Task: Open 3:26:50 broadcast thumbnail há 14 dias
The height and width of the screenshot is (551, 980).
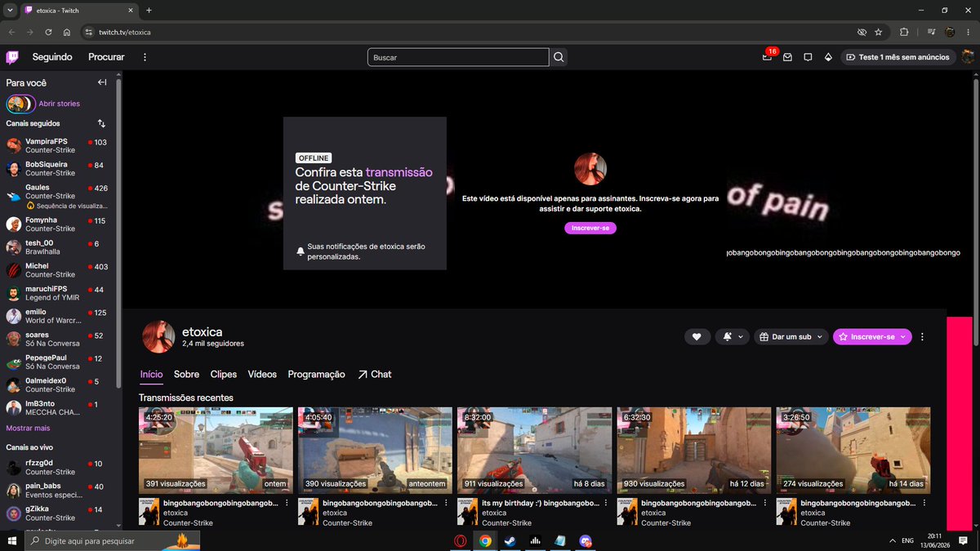Action: 853,450
